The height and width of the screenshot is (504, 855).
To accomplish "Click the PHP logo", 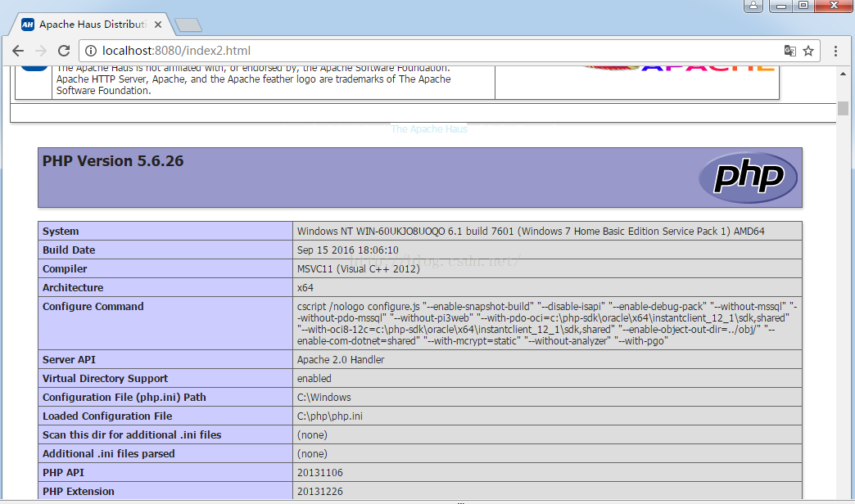I will click(x=748, y=177).
